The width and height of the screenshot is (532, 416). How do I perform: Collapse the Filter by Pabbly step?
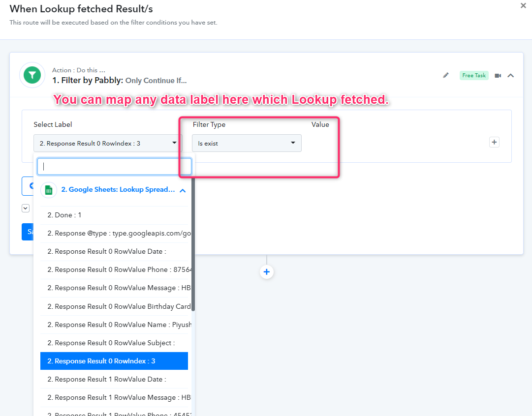tap(511, 76)
